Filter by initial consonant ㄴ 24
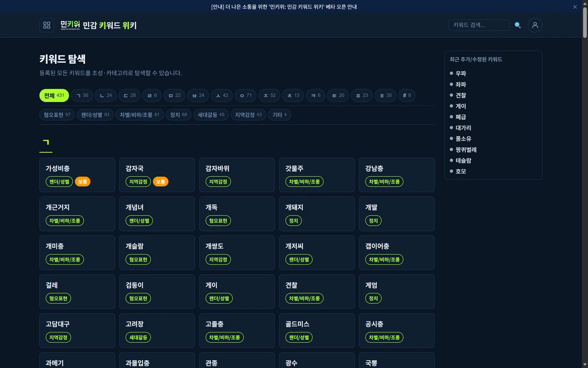The height and width of the screenshot is (368, 588). point(105,95)
